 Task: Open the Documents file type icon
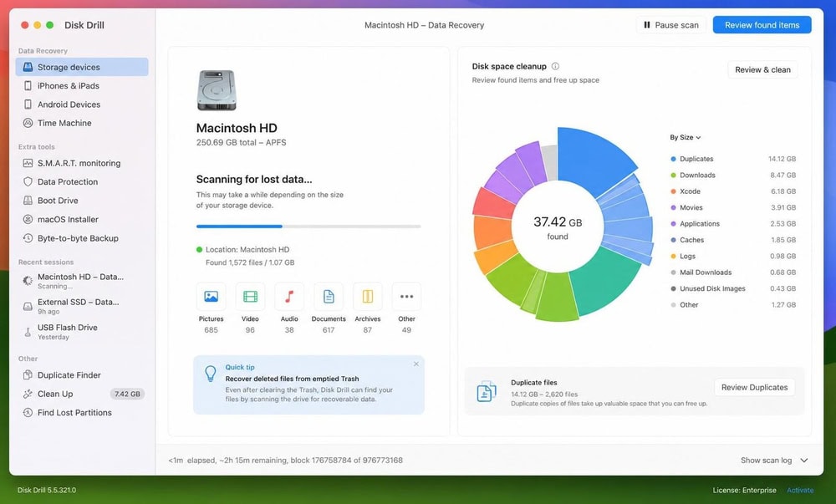[x=329, y=297]
